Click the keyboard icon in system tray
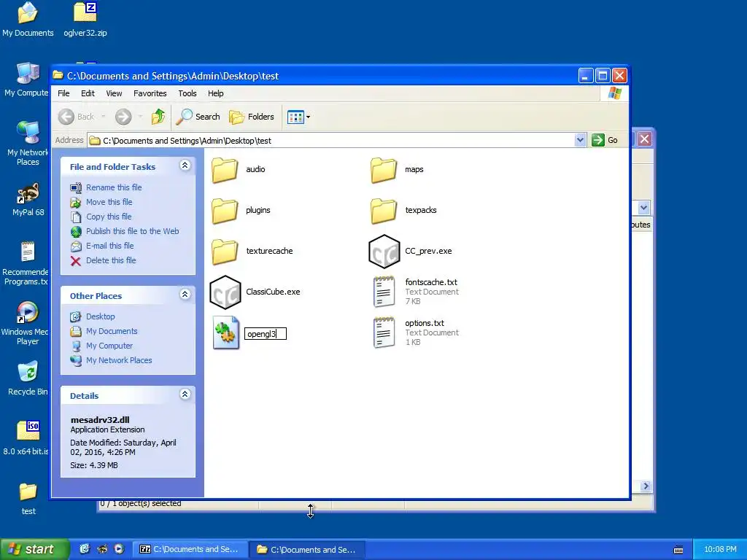747x560 pixels. click(x=678, y=550)
